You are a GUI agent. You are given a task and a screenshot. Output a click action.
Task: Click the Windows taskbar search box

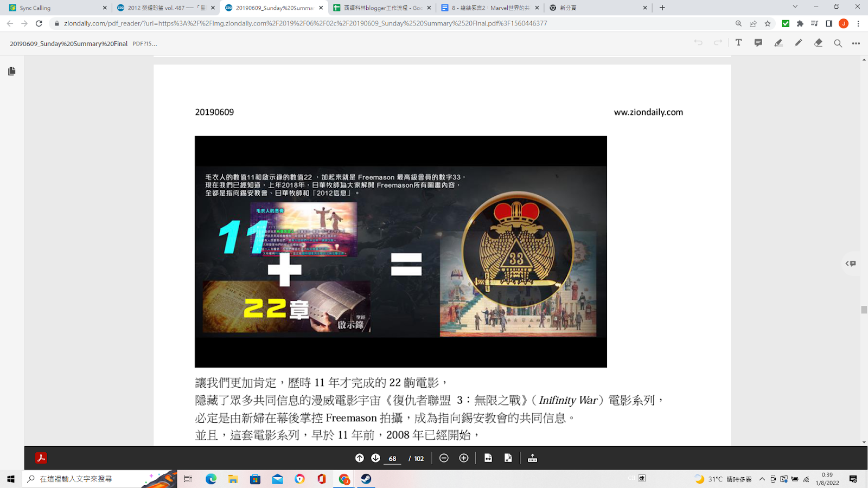(100, 479)
